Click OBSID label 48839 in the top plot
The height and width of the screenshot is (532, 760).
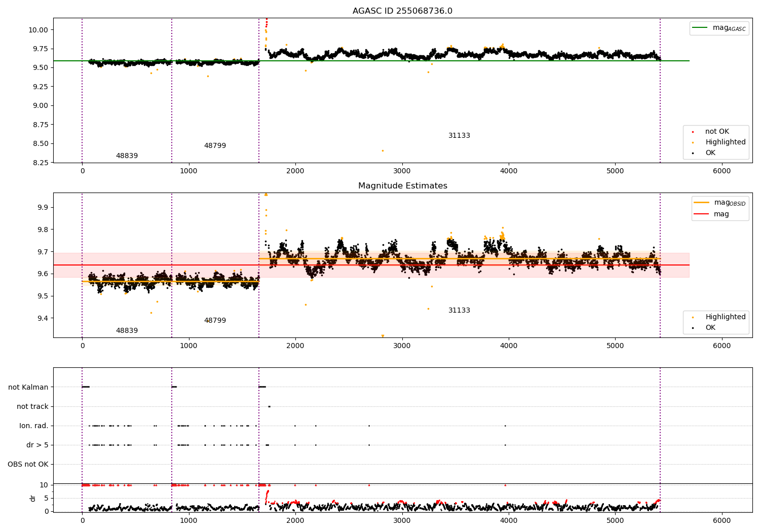tap(127, 156)
